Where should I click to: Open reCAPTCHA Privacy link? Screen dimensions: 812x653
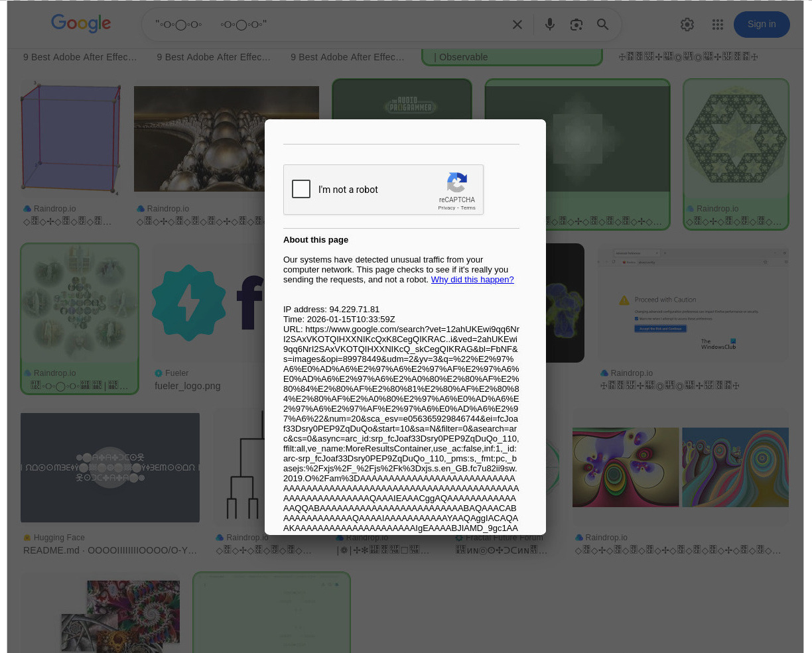(x=446, y=208)
